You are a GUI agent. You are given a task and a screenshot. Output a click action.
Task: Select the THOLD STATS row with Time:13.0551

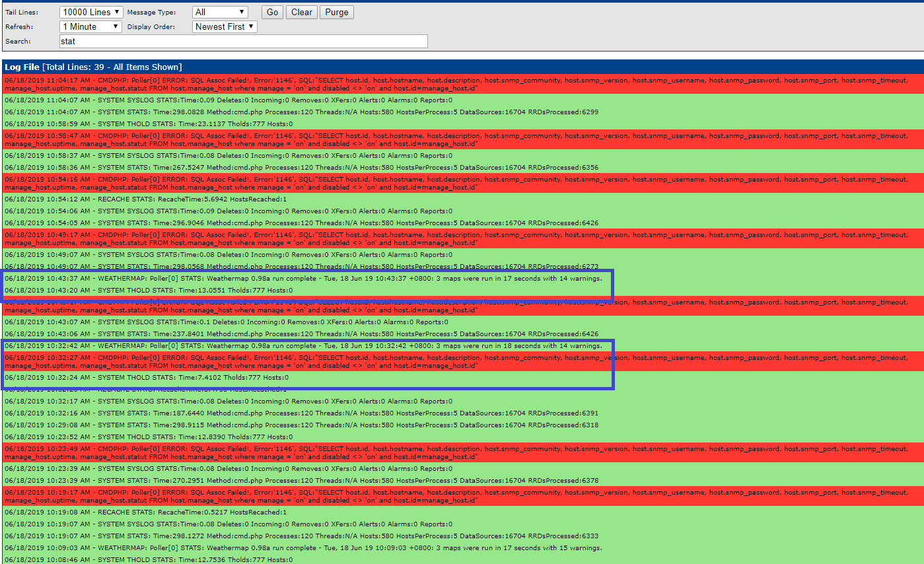click(462, 291)
